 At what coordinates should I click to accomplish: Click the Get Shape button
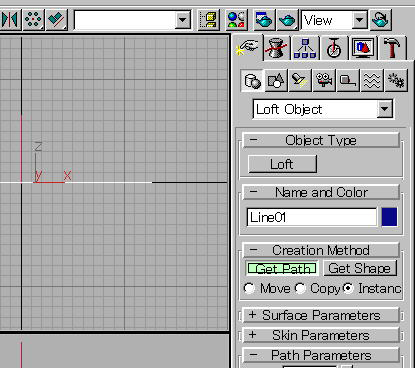coord(360,268)
